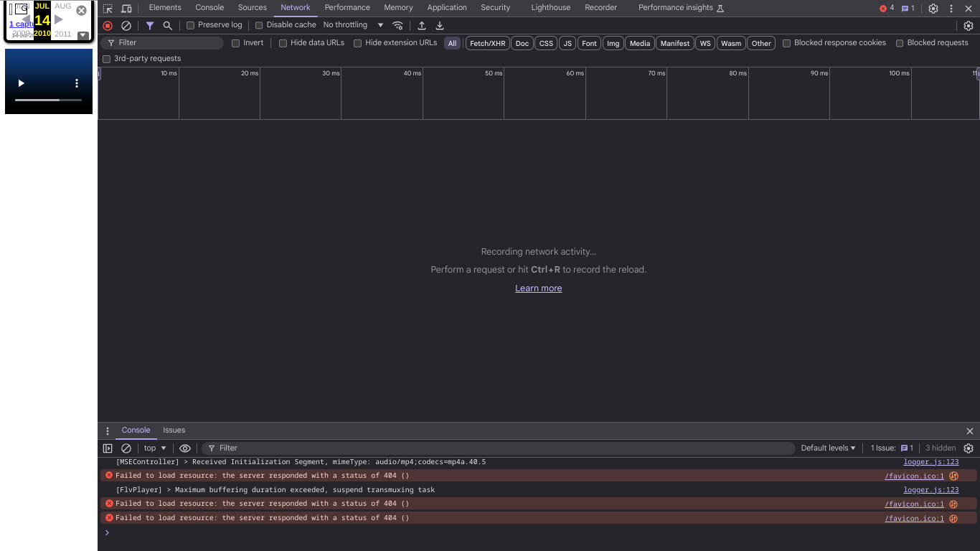Click the Learn more link
The width and height of the screenshot is (980, 551).
coord(538,288)
